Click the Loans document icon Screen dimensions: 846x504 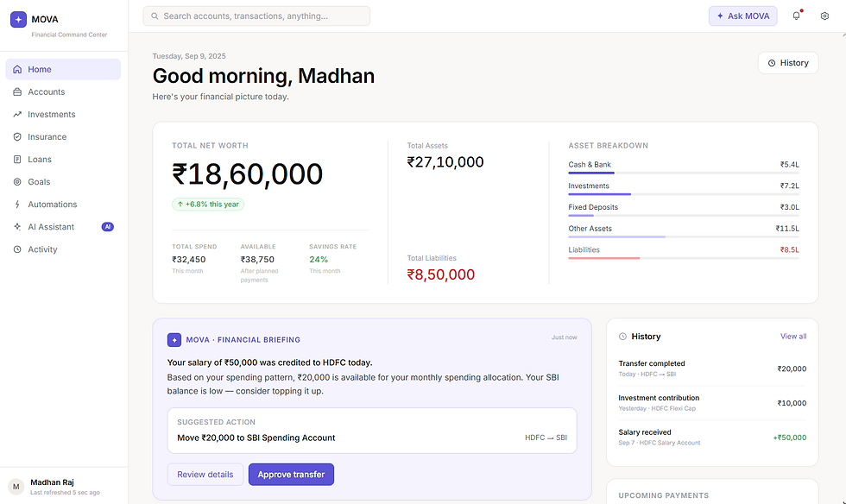coord(17,160)
